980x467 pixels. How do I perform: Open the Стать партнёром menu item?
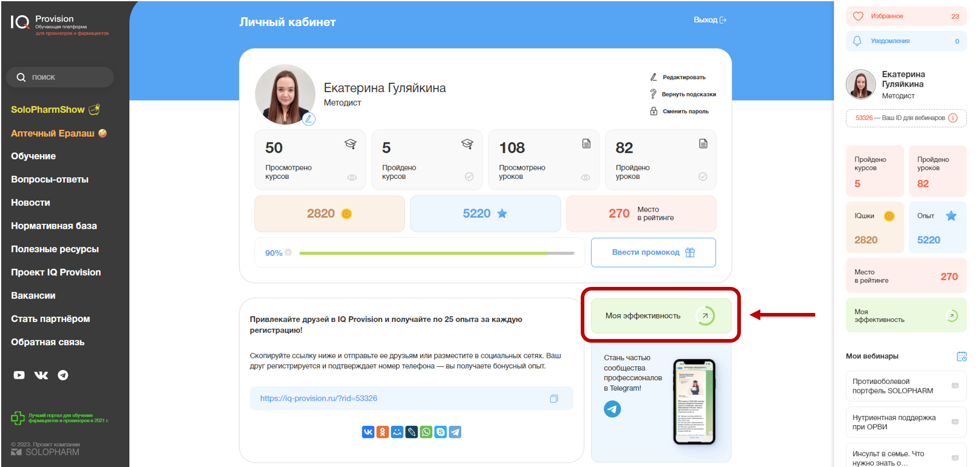coord(50,319)
